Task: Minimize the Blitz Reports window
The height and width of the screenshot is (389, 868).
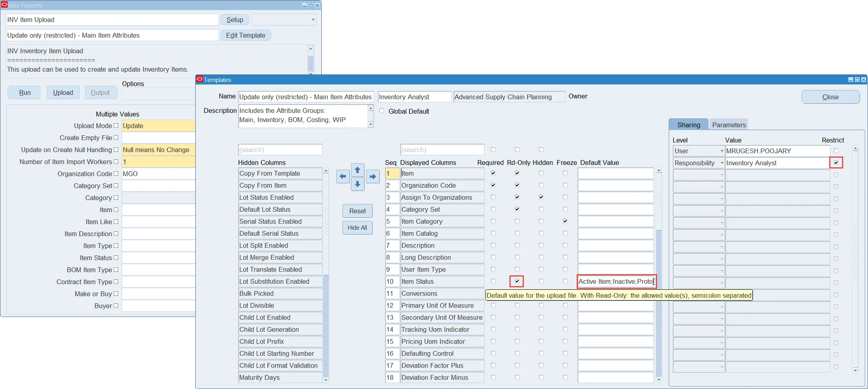Action: (x=305, y=5)
